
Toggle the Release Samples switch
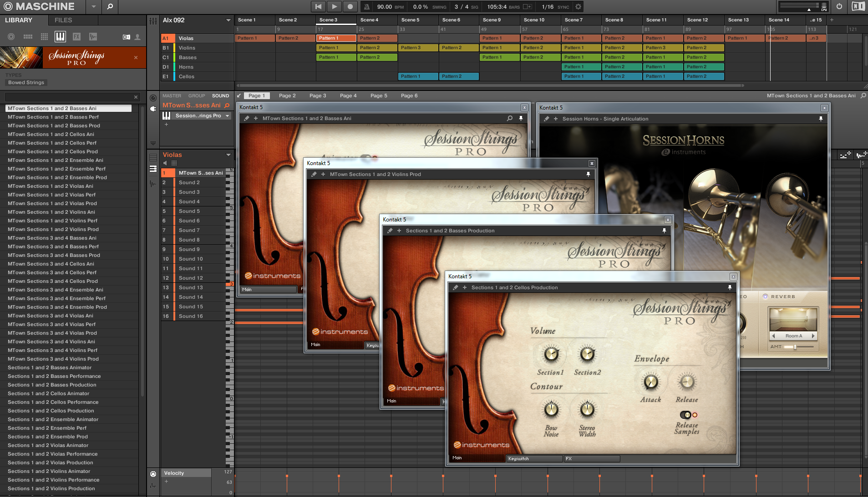[x=685, y=415]
